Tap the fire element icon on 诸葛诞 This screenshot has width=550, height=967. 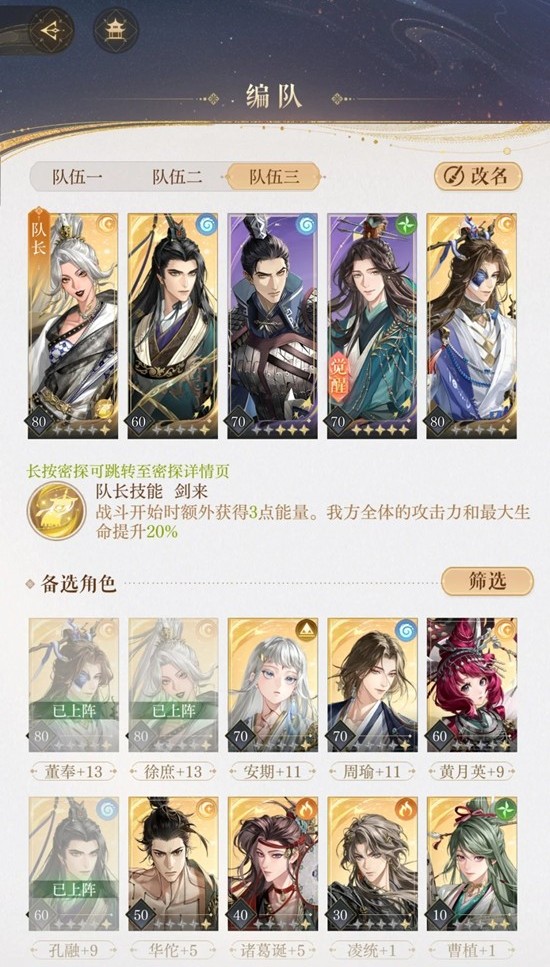tap(306, 809)
